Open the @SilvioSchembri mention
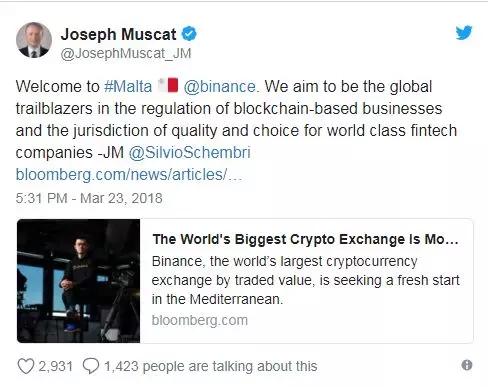The height and width of the screenshot is (387, 488). click(x=189, y=153)
